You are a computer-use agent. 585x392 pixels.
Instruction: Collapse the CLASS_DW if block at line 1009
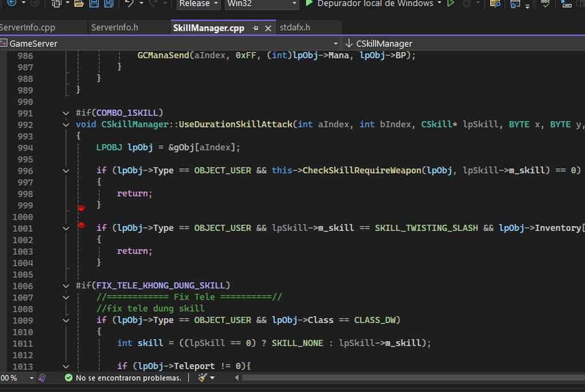[x=66, y=321]
